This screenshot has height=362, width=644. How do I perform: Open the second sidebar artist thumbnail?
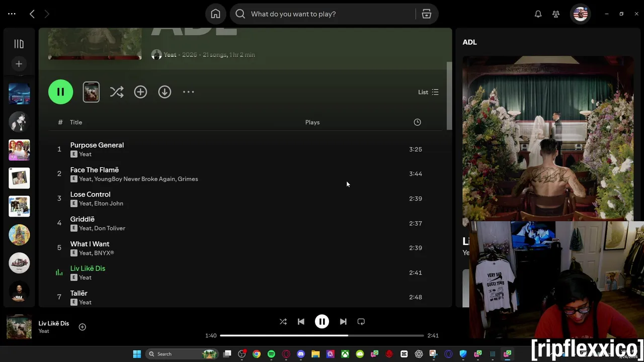[x=19, y=122]
